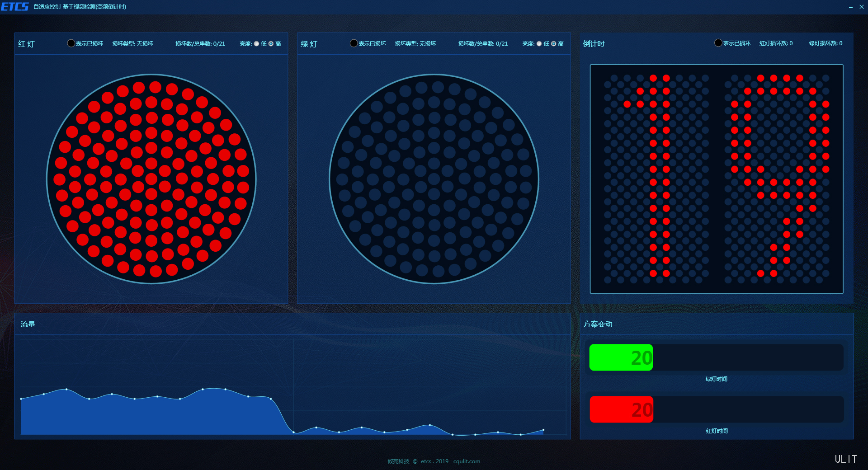Click the unlit green LED circle lamp
This screenshot has width=868, height=470.
coord(434,179)
